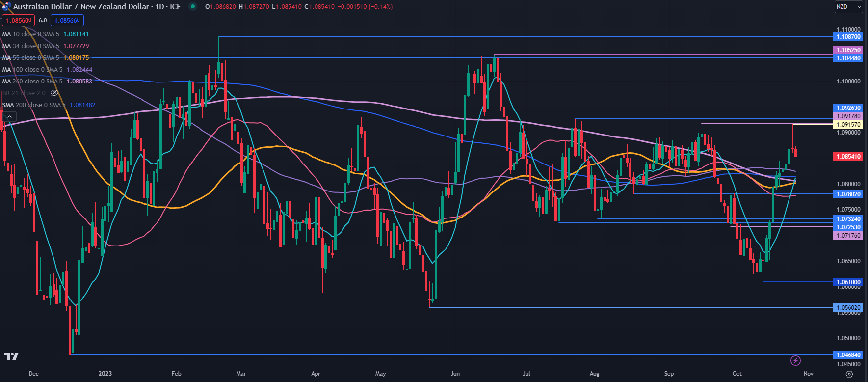The height and width of the screenshot is (382, 868).
Task: Click the red sell price 1.08560 button
Action: [x=19, y=20]
